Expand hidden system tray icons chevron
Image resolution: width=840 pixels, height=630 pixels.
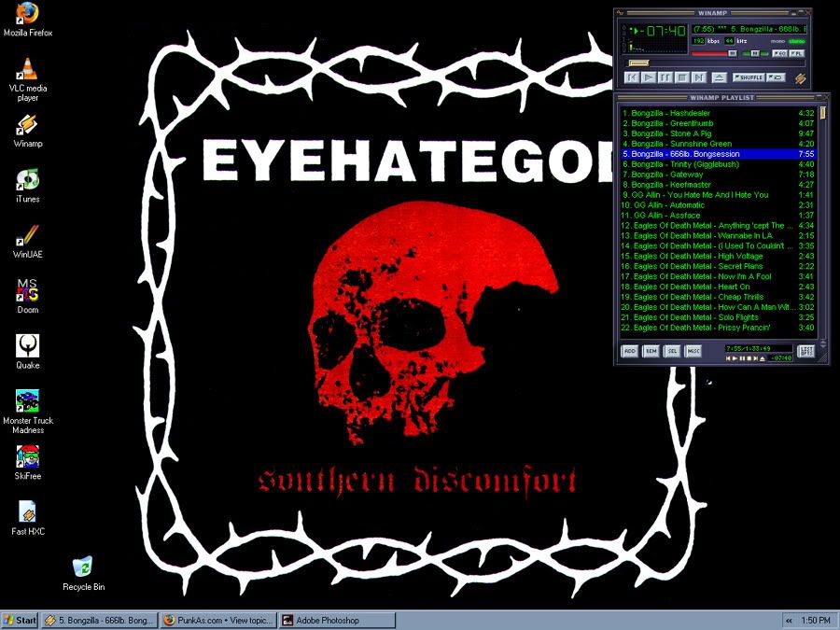[789, 621]
